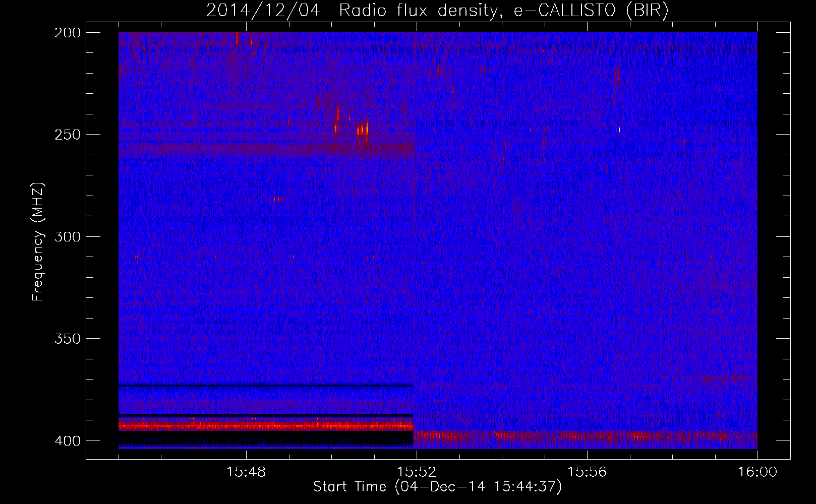This screenshot has width=816, height=504.
Task: Click the 15:56 time tick label
Action: tap(587, 472)
